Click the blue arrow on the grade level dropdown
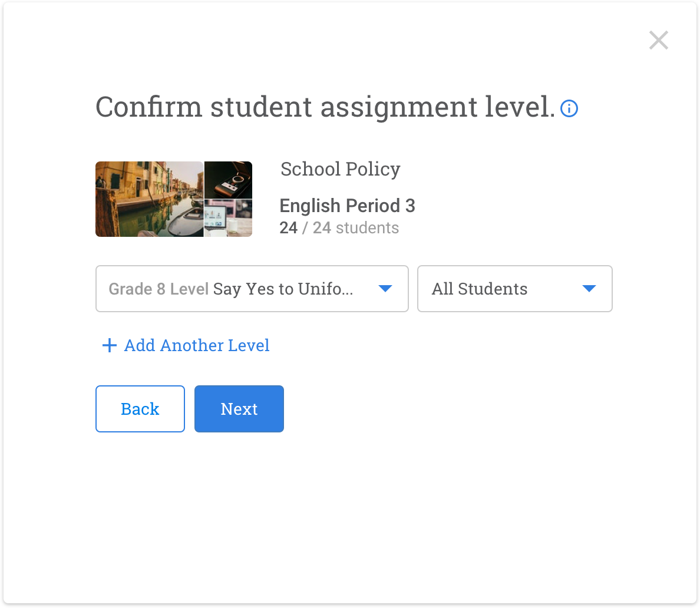Image resolution: width=700 pixels, height=608 pixels. click(385, 289)
